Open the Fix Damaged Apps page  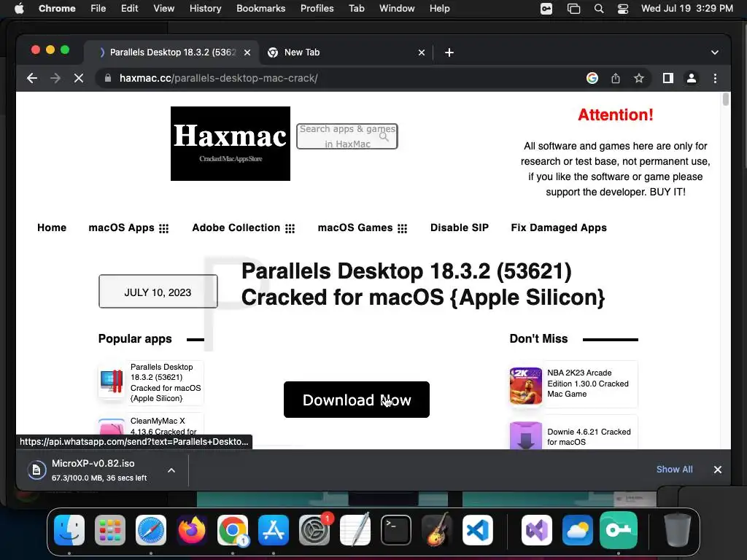point(559,227)
